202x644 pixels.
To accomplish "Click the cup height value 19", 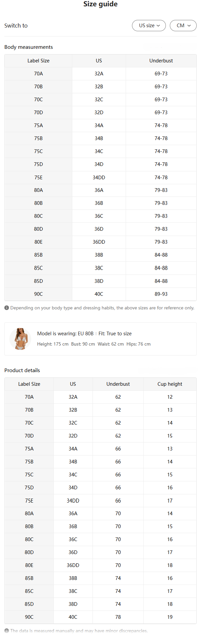I will pyautogui.click(x=170, y=617).
